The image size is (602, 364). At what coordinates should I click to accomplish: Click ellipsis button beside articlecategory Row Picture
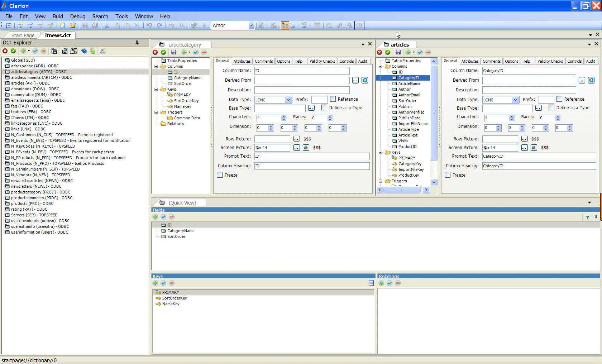[x=296, y=139]
